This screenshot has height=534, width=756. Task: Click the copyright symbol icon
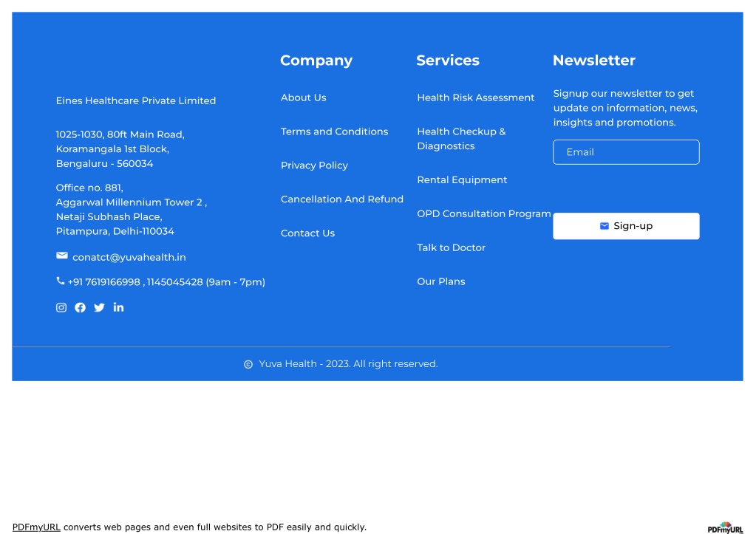(x=248, y=364)
